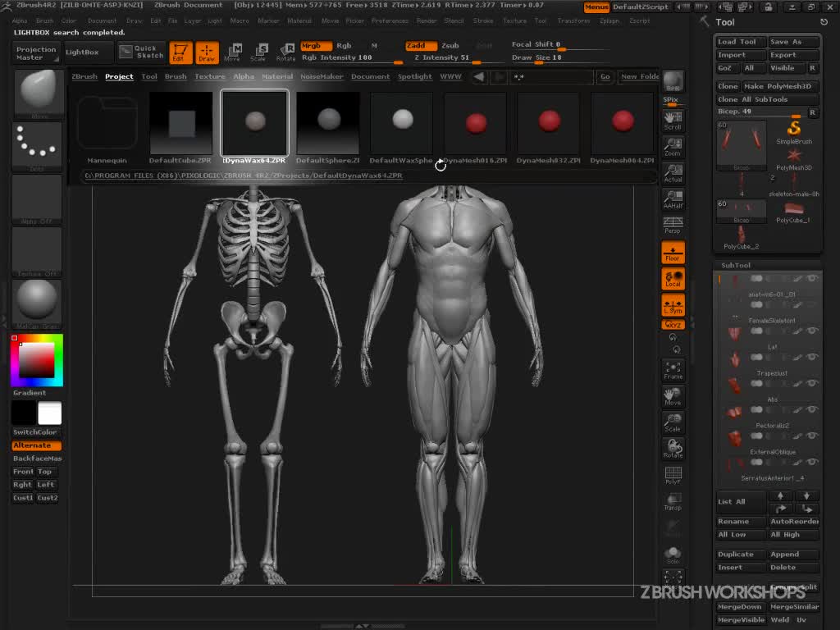Click the Actual size button

tap(673, 174)
